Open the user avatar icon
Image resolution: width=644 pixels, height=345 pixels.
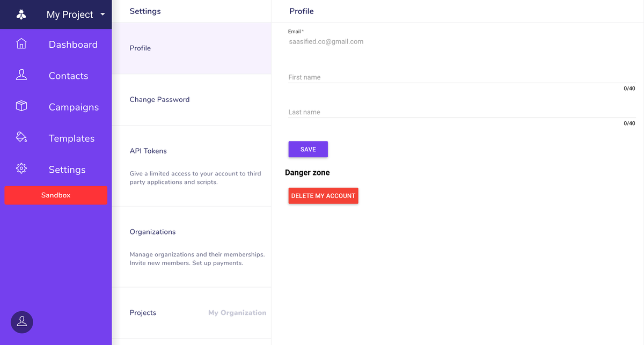pos(22,322)
